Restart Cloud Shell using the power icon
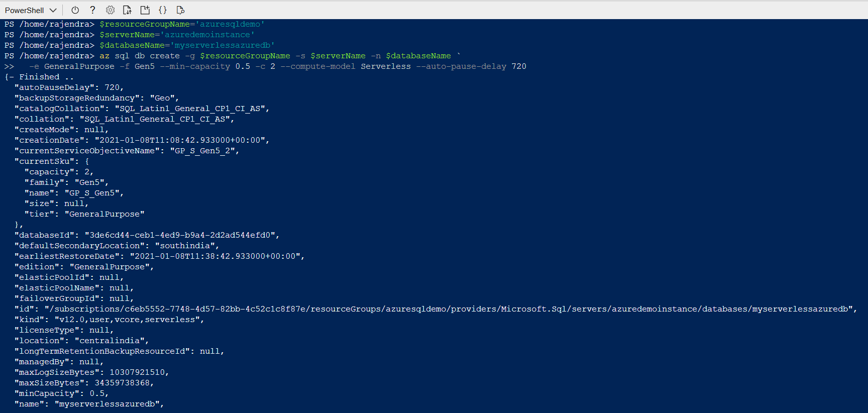Image resolution: width=868 pixels, height=413 pixels. [75, 10]
